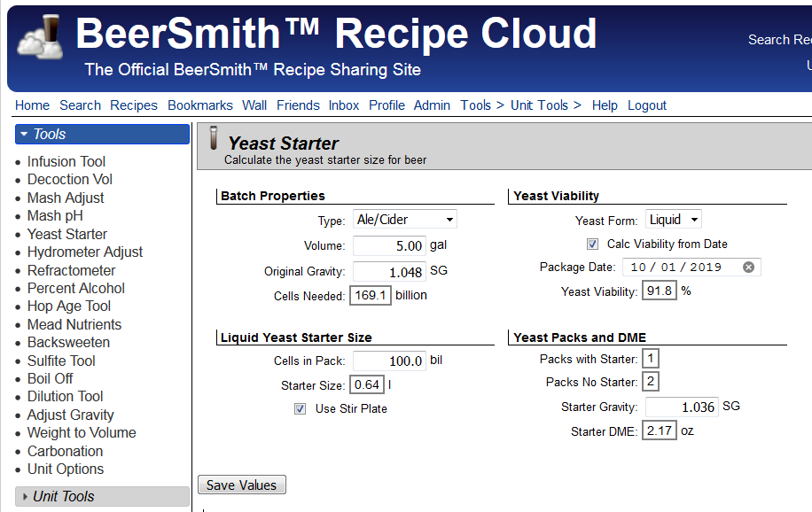Open the Admin page

point(432,105)
